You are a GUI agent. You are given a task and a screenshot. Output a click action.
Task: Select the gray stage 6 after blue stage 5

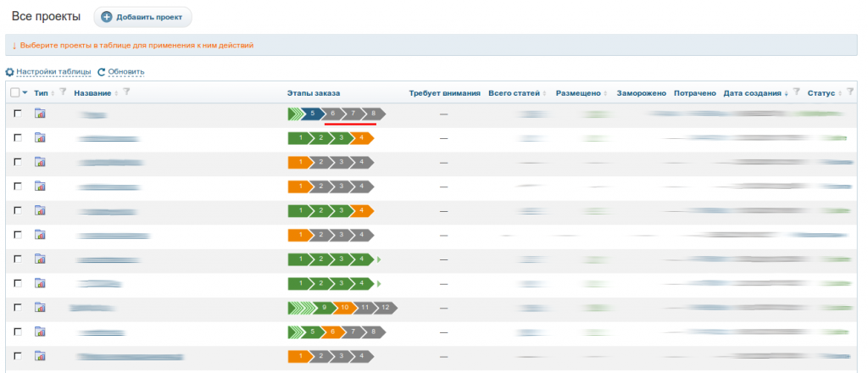tap(332, 114)
